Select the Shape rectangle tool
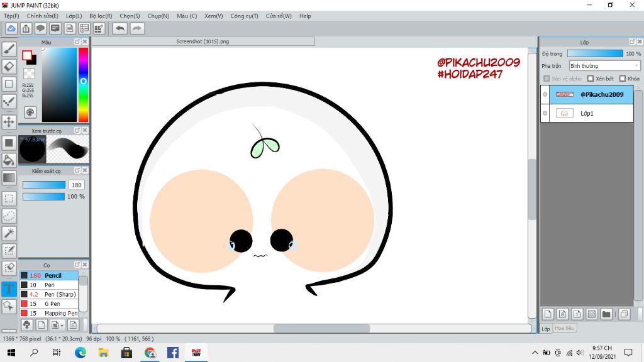The width and height of the screenshot is (644, 362). click(x=9, y=84)
